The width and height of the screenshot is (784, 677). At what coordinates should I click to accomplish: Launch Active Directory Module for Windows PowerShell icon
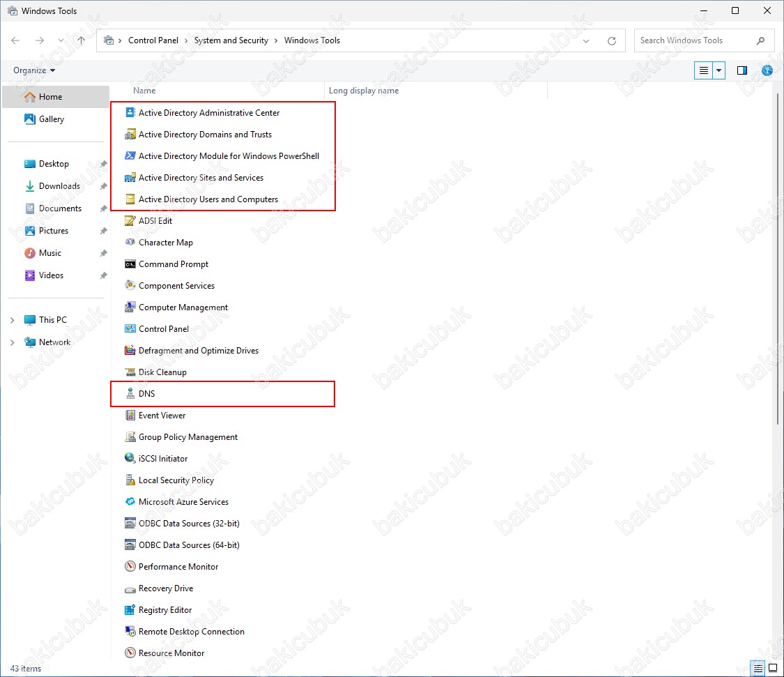(130, 155)
